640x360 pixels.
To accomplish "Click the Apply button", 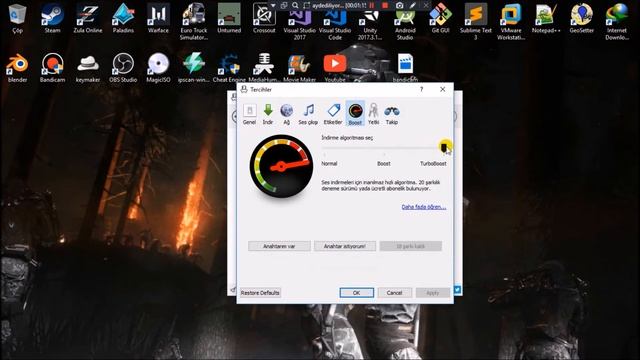I will click(433, 293).
